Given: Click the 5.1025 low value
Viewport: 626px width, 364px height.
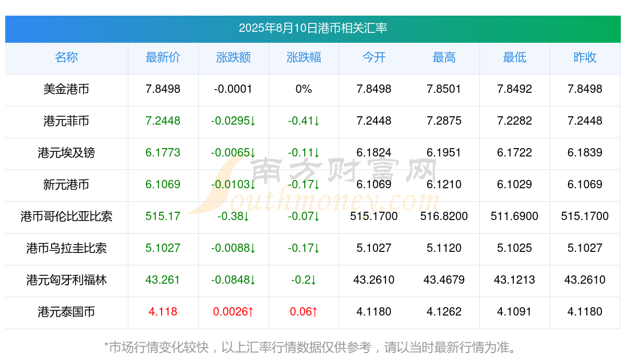Looking at the screenshot, I should [514, 248].
